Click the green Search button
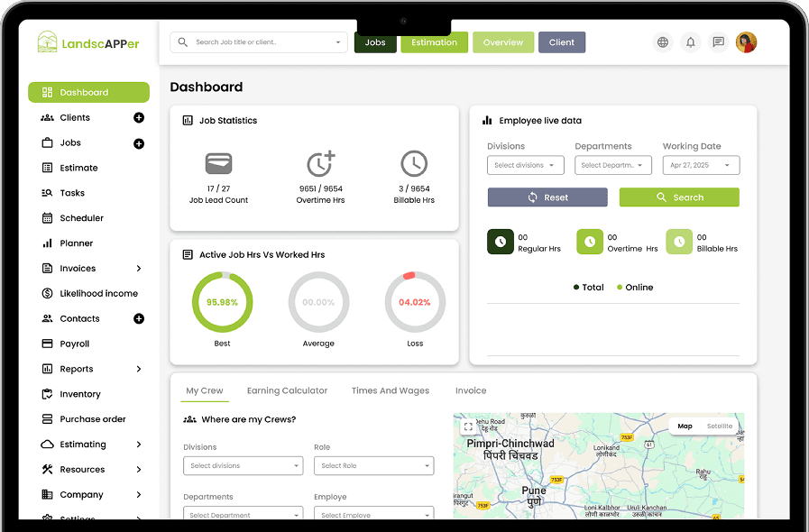The image size is (809, 532). [x=679, y=197]
